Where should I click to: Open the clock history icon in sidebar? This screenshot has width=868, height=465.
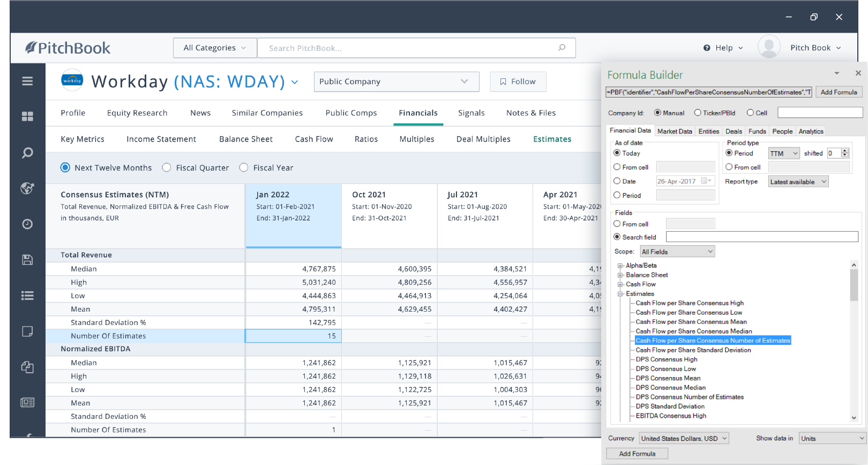point(27,224)
